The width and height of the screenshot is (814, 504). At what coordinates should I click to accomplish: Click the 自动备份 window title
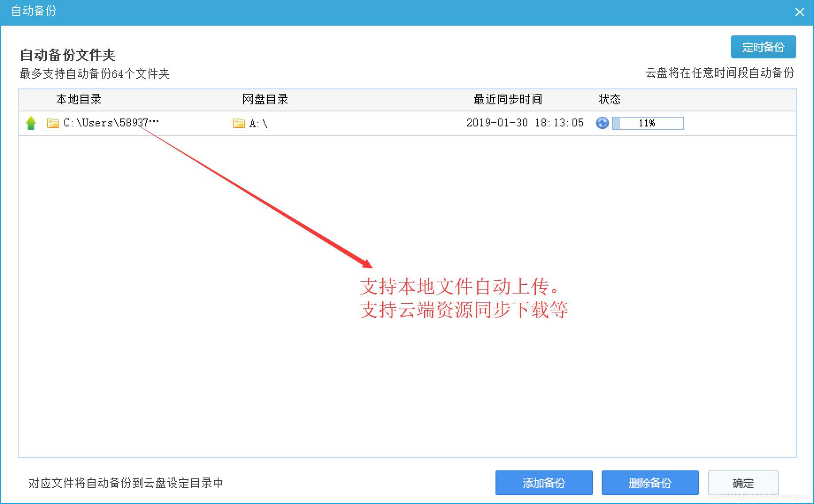[x=34, y=11]
